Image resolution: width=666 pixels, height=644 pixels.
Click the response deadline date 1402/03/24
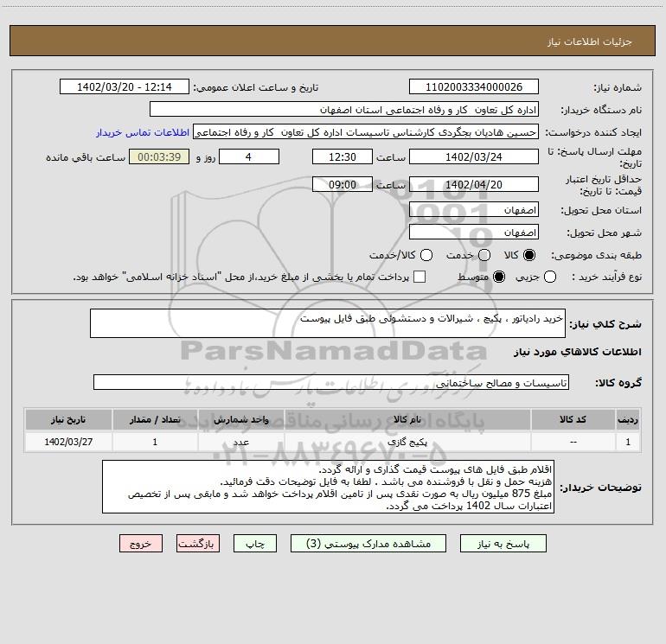(x=474, y=156)
